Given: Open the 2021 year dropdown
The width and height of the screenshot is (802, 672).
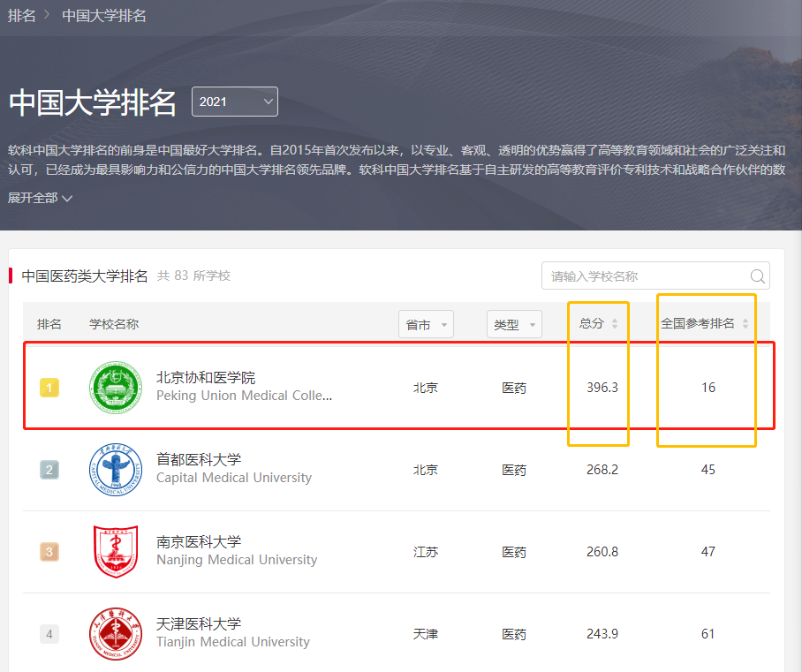Looking at the screenshot, I should 235,102.
